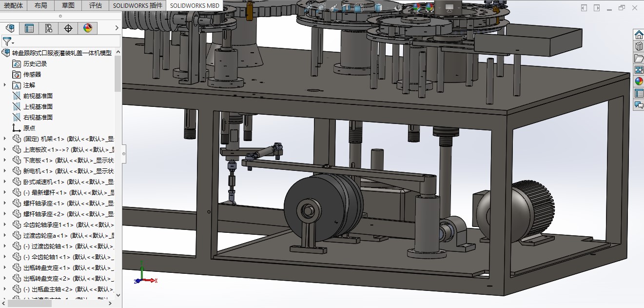Image resolution: width=644 pixels, height=308 pixels.
Task: Open the SOLIDWORKS MBD tab
Action: tap(194, 5)
